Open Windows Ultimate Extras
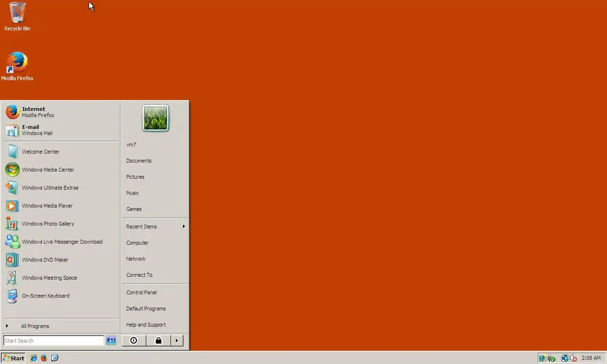 tap(61, 188)
